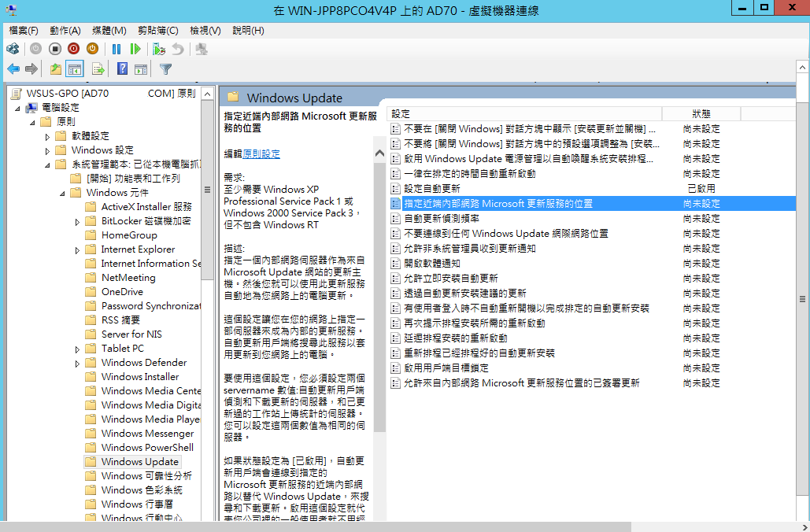Image resolution: width=810 pixels, height=532 pixels.
Task: Click the Export List icon
Action: pos(98,68)
